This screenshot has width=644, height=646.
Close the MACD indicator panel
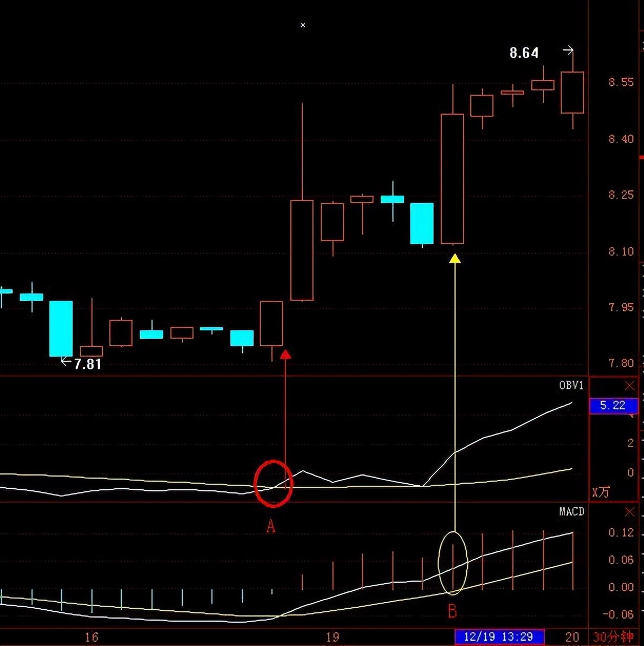pyautogui.click(x=629, y=512)
